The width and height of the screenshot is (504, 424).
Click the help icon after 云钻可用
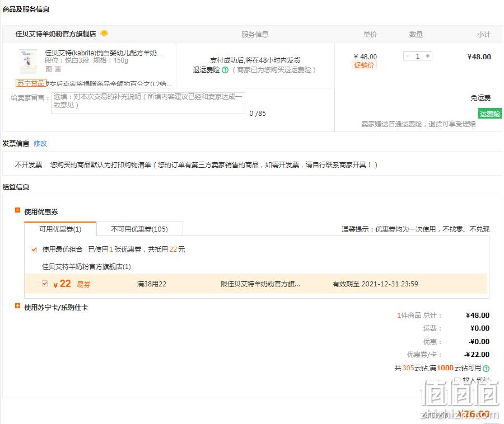[x=486, y=369]
